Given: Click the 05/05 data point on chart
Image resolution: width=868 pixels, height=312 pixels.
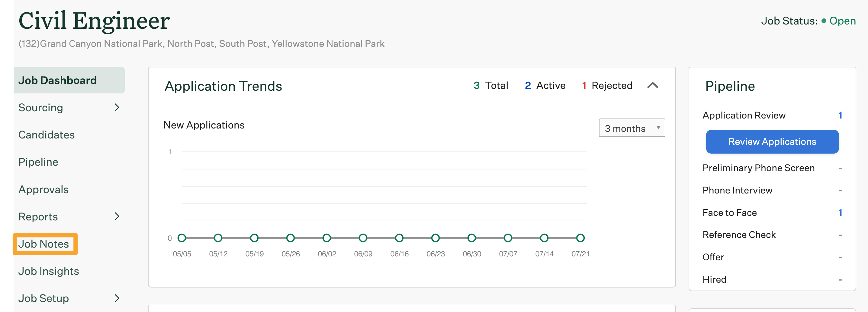Looking at the screenshot, I should tap(182, 238).
